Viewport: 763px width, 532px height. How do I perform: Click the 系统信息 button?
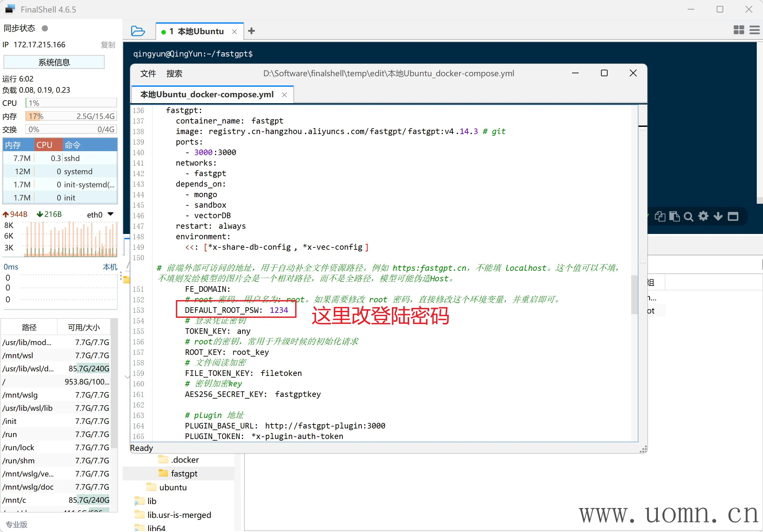[54, 62]
